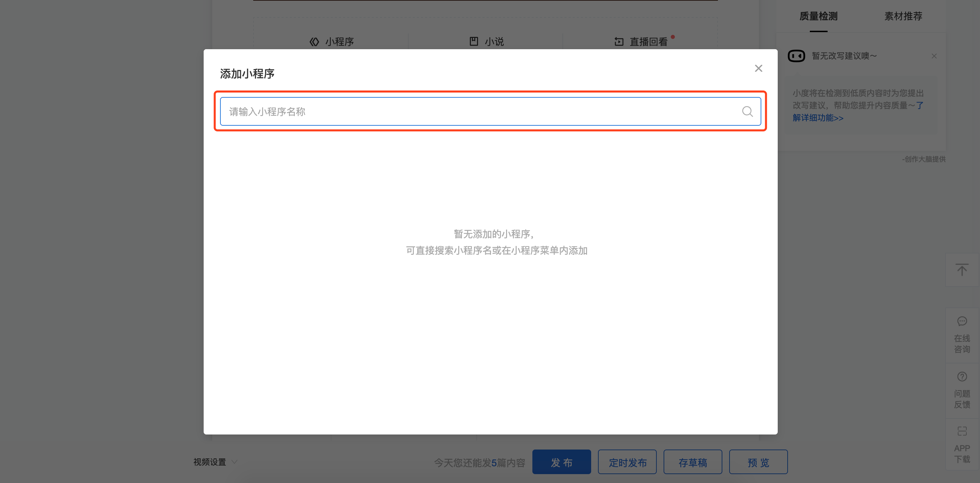Switch to the 素材推荐 tab

pos(903,16)
